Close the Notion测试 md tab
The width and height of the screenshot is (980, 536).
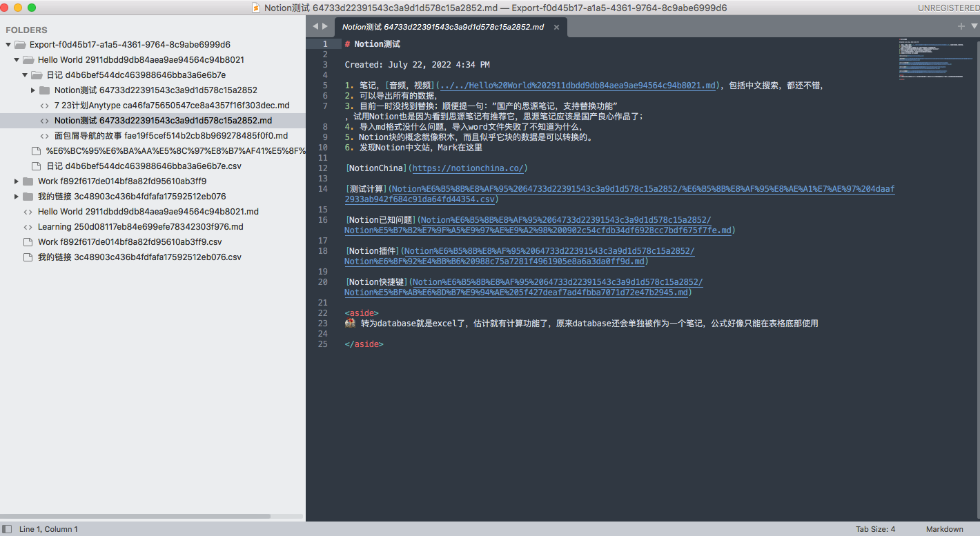[556, 28]
